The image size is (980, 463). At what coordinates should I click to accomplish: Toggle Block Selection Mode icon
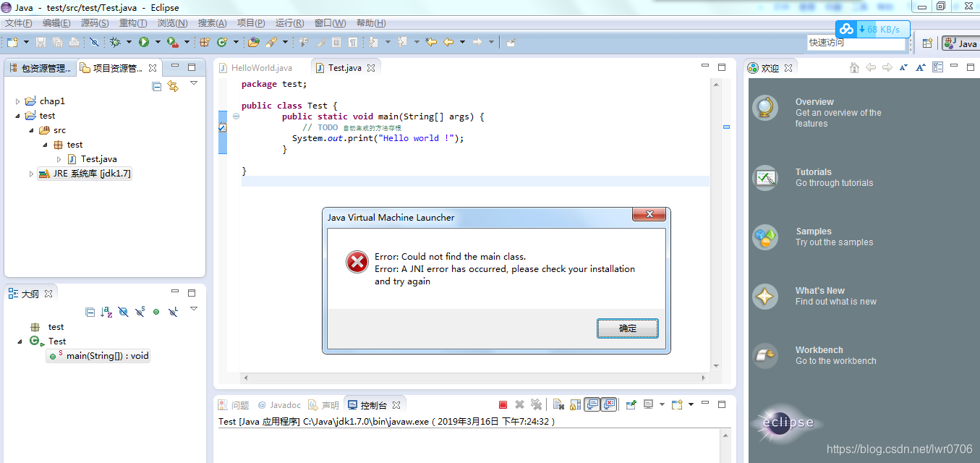click(x=336, y=43)
